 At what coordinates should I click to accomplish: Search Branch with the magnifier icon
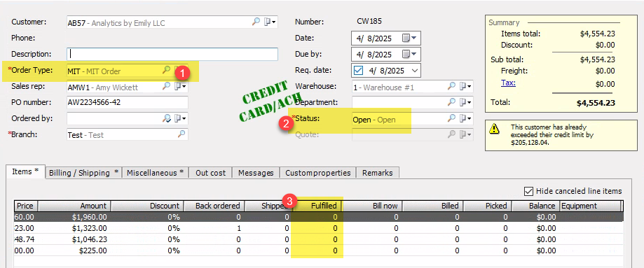tap(181, 134)
